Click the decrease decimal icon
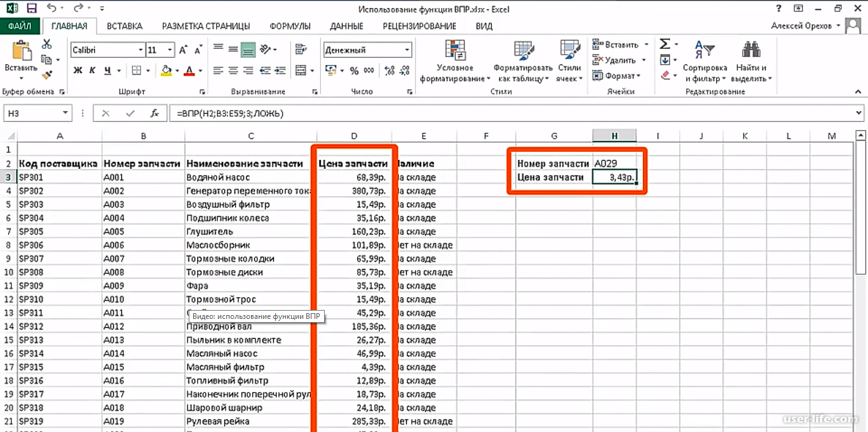Viewport: 868px width, 432px height. pyautogui.click(x=403, y=71)
